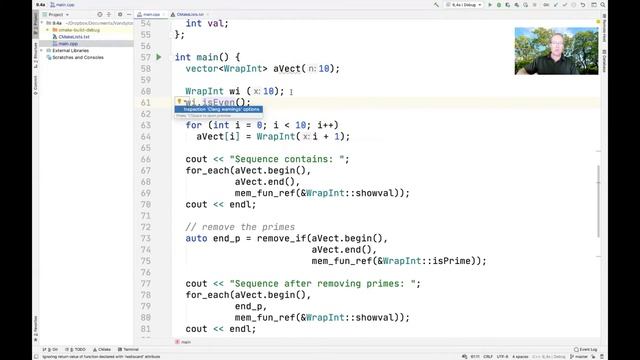
Task: Select Scratches and Consoles item
Action: [x=78, y=58]
